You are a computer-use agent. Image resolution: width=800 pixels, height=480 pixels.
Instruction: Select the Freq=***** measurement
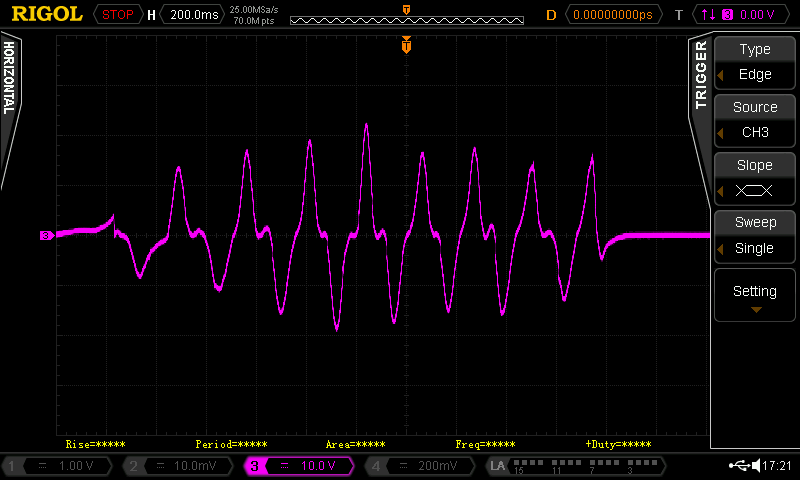[x=485, y=444]
